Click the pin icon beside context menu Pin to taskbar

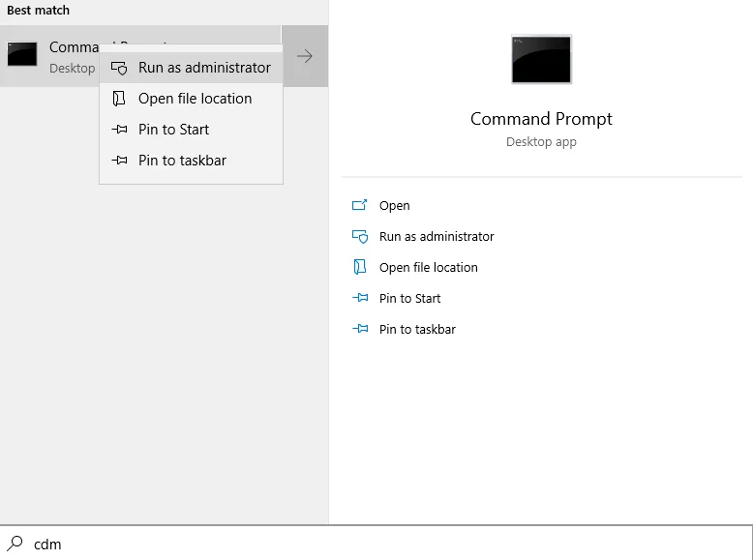119,161
